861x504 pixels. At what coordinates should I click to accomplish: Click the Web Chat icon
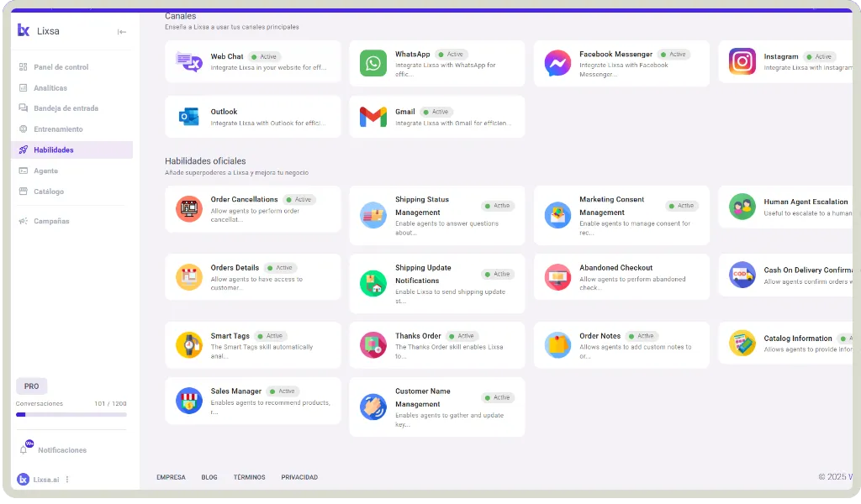pos(189,62)
